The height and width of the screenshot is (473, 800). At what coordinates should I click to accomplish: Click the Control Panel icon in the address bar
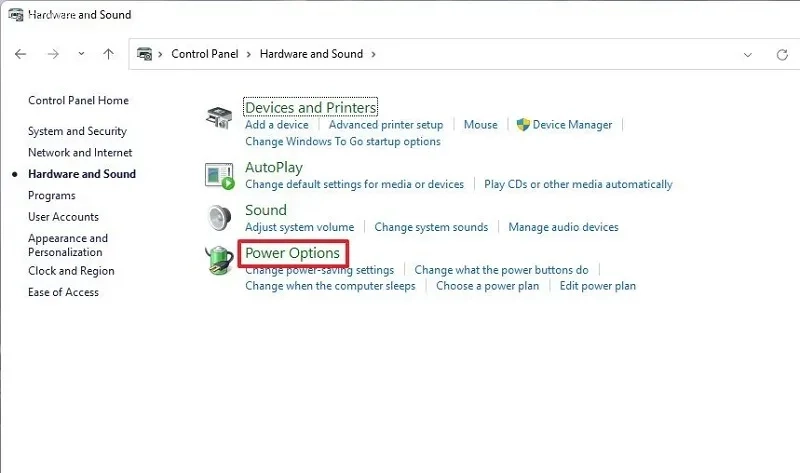pyautogui.click(x=144, y=54)
